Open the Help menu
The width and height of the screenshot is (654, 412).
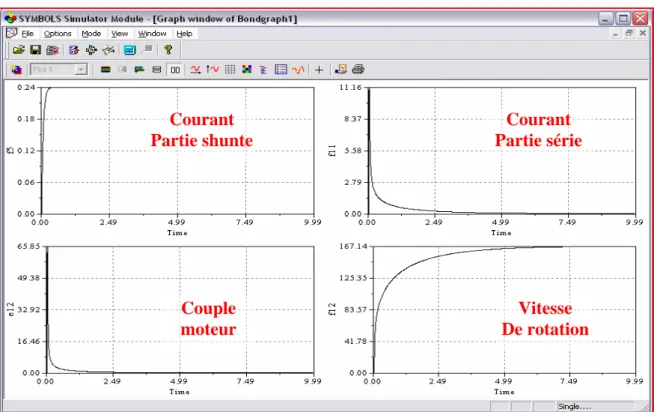pos(184,34)
